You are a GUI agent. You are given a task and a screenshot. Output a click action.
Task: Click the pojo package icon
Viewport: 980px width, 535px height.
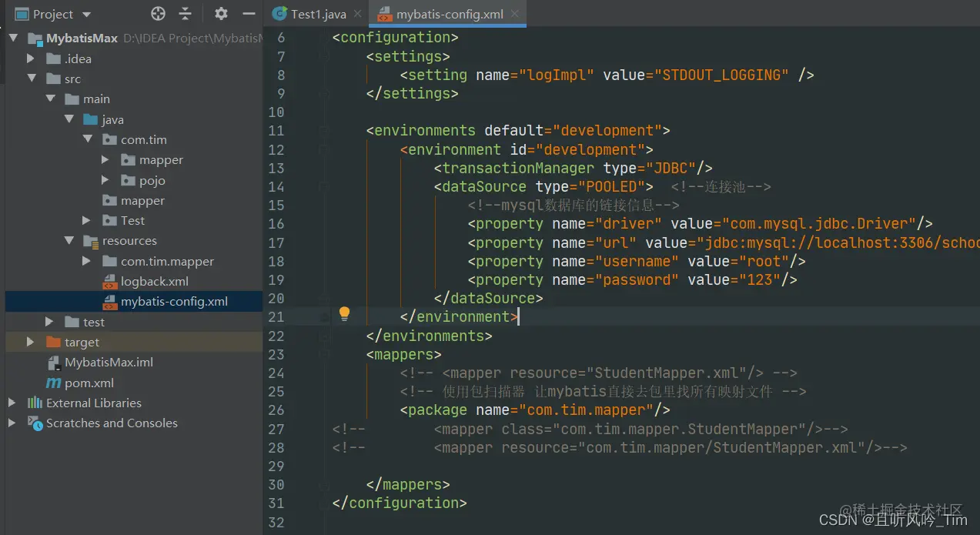point(128,180)
